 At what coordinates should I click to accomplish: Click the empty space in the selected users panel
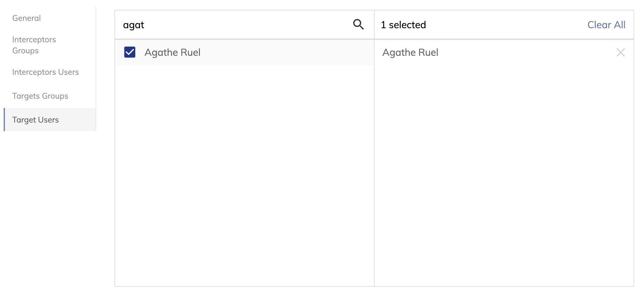pos(504,175)
